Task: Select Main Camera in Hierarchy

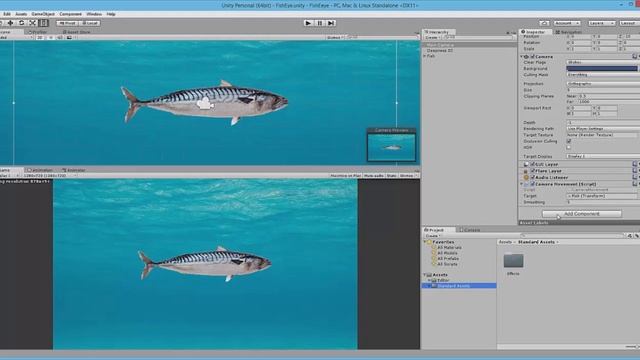Action: click(x=469, y=45)
